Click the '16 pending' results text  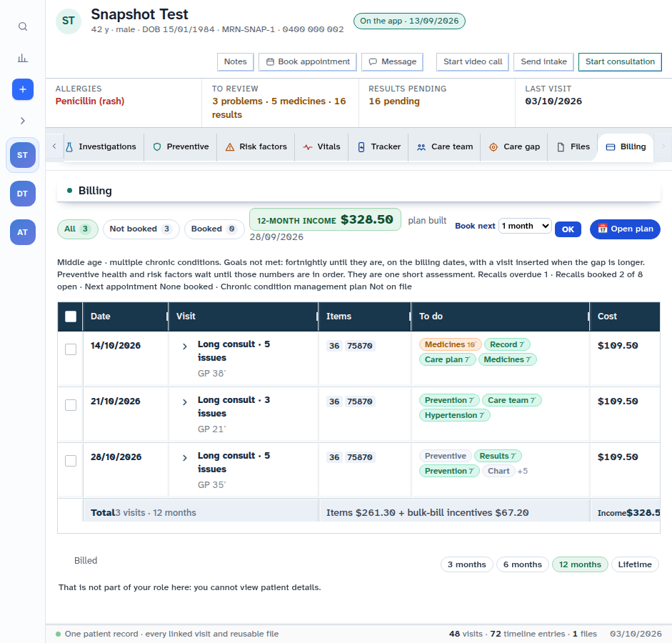394,101
